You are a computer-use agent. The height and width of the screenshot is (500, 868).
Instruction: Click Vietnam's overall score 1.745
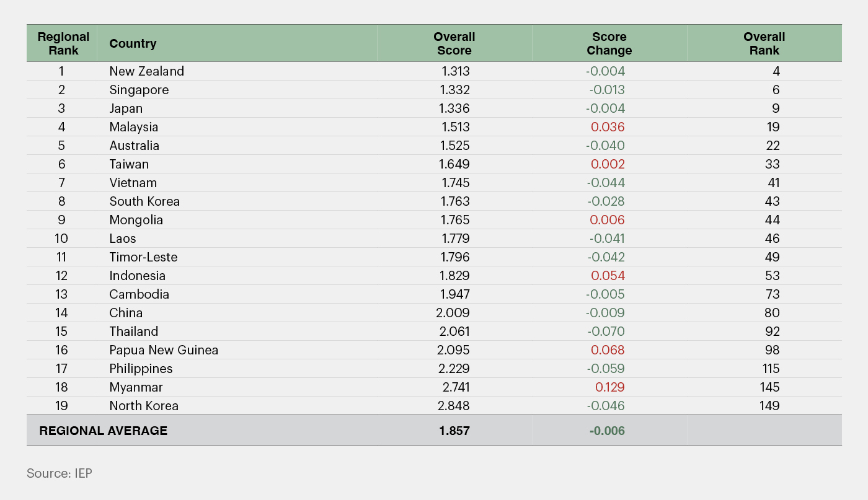456,183
